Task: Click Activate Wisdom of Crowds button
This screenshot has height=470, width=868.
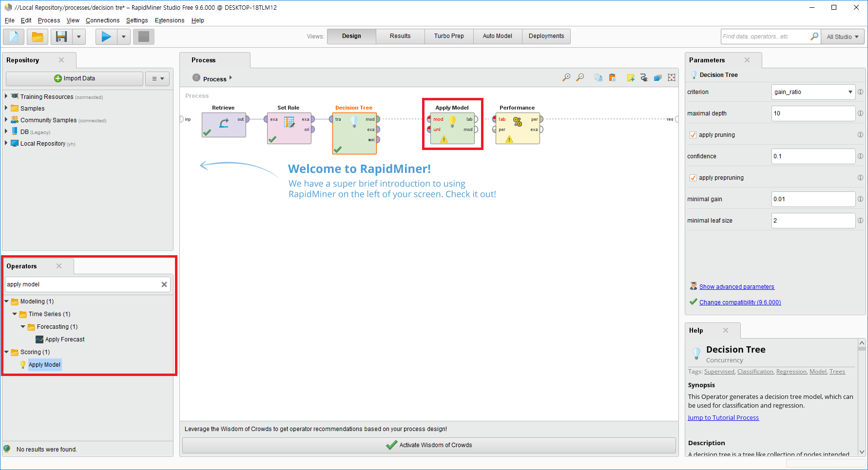Action: (429, 445)
